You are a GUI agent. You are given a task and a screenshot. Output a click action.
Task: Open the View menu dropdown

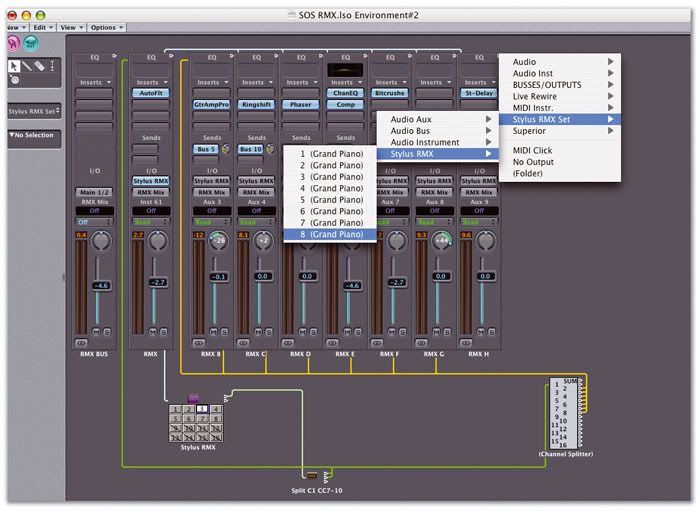pos(71,28)
